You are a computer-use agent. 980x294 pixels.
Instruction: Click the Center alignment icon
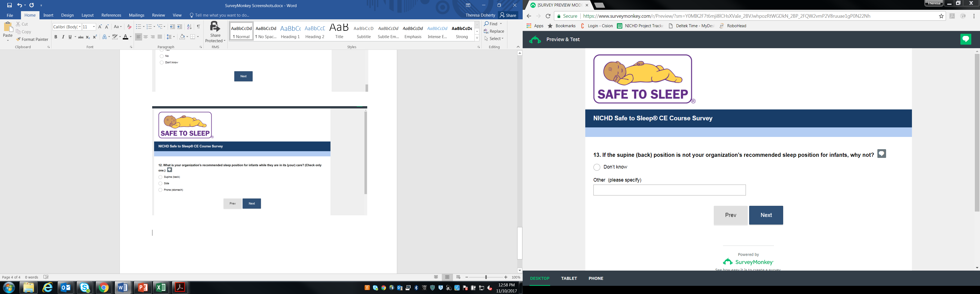146,37
